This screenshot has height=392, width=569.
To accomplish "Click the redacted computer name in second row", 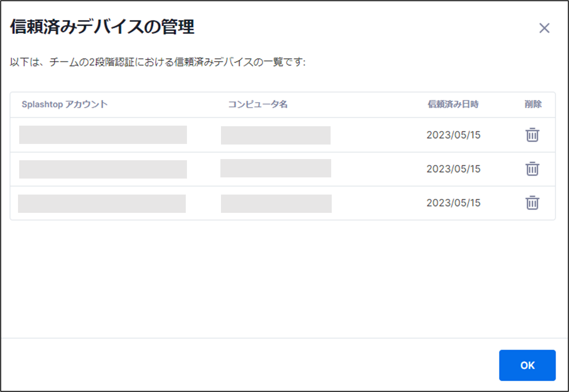I will [x=276, y=168].
